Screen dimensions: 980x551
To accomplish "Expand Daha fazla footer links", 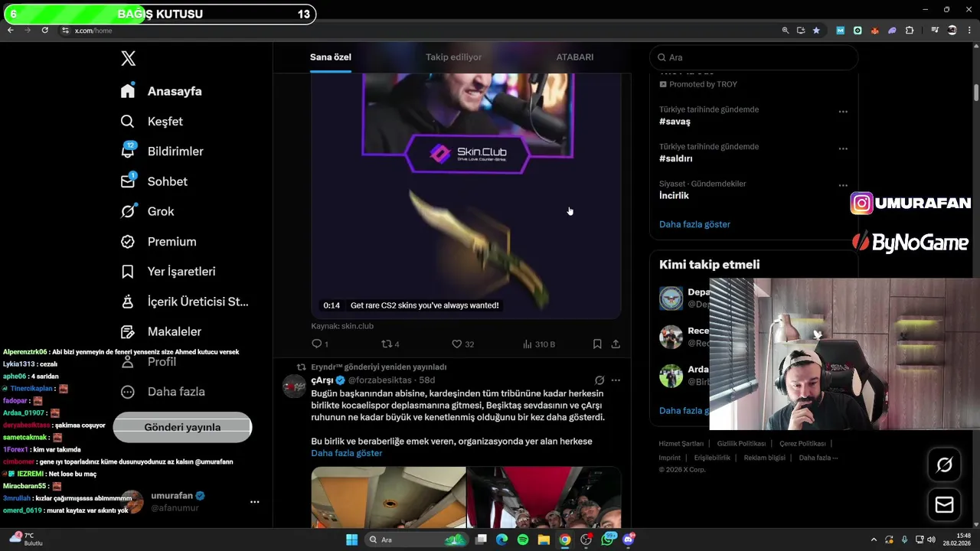I will [818, 458].
